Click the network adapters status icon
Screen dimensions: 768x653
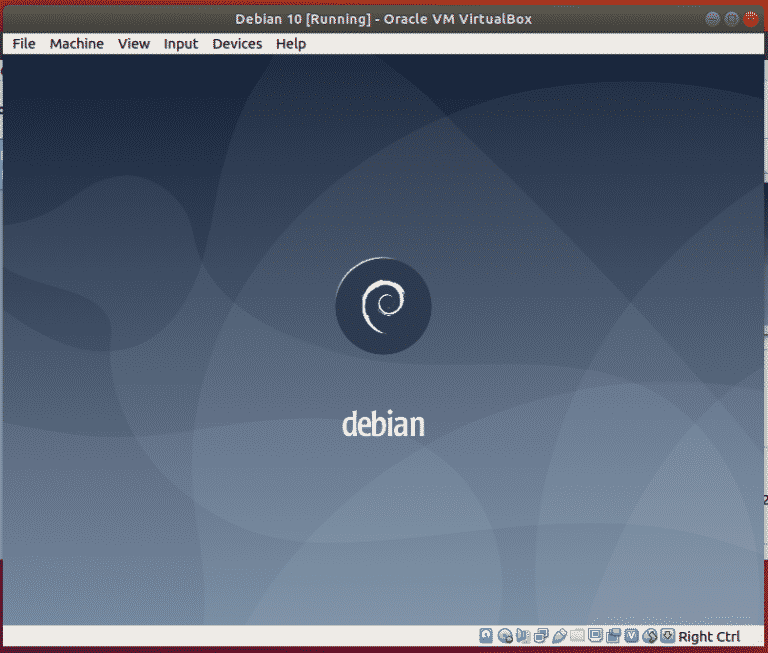click(x=541, y=636)
